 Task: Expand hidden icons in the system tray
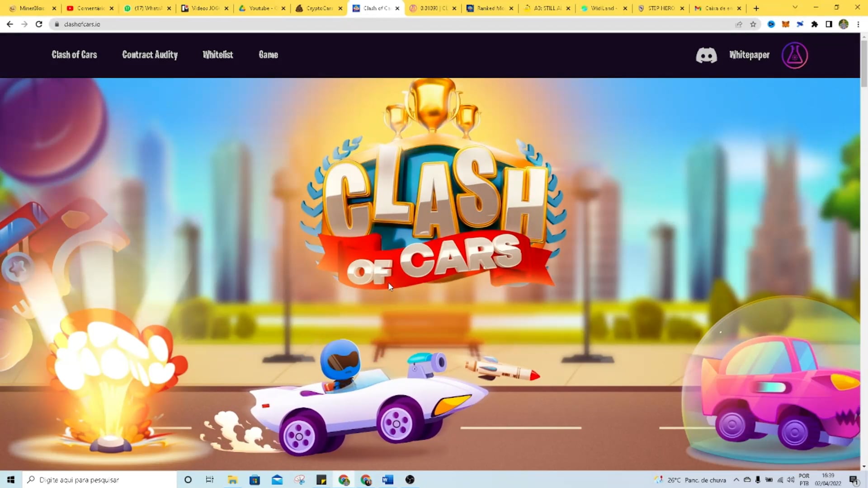point(736,480)
